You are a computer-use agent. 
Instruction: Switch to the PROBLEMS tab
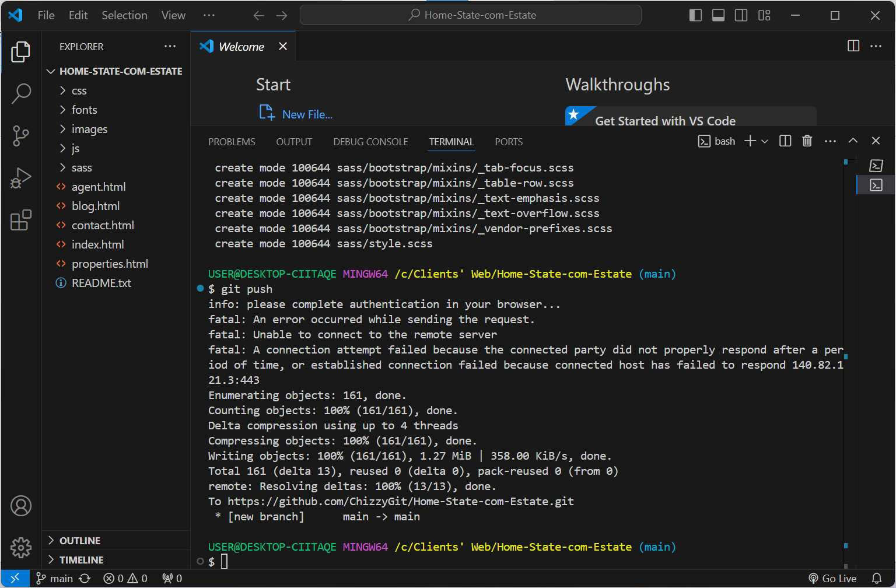tap(232, 142)
